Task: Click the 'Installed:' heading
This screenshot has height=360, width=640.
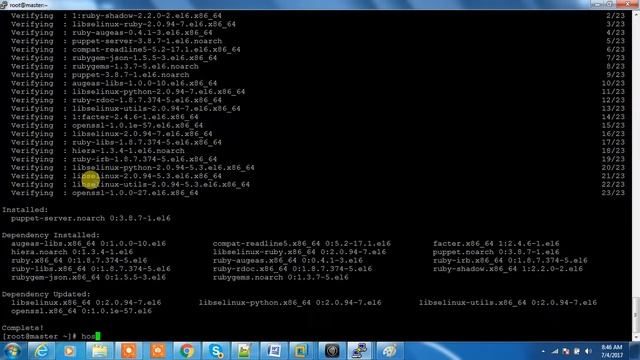Action: point(25,210)
